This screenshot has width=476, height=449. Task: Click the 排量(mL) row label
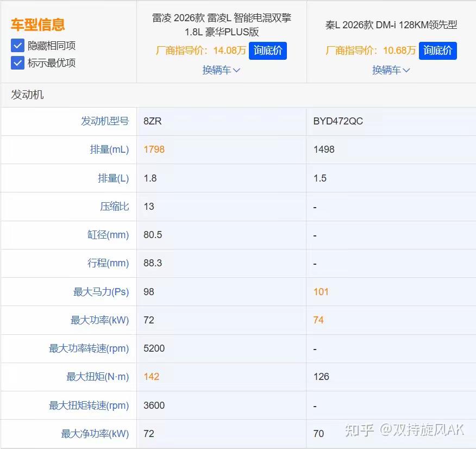coord(109,149)
